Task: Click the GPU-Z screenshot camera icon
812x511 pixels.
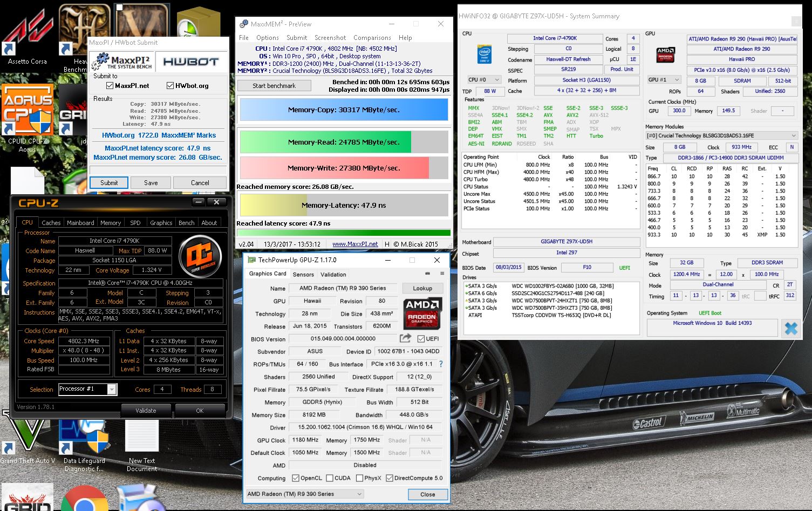Action: point(427,274)
